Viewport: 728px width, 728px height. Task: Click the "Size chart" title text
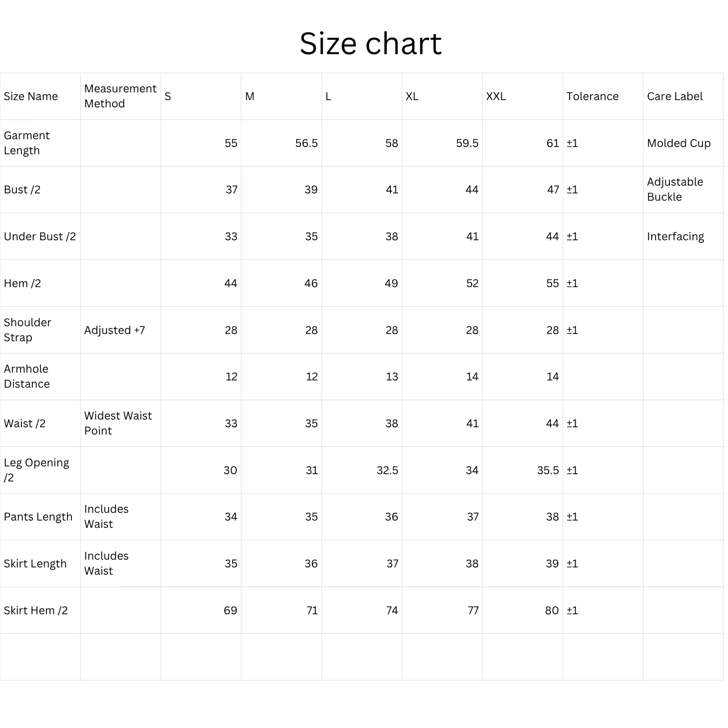pyautogui.click(x=370, y=44)
